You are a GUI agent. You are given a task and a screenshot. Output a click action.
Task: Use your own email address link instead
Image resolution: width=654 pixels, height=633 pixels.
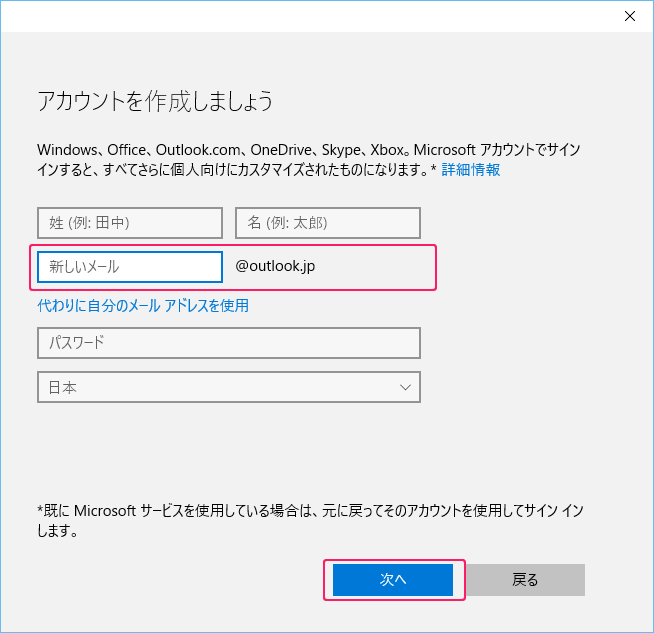[x=143, y=306]
